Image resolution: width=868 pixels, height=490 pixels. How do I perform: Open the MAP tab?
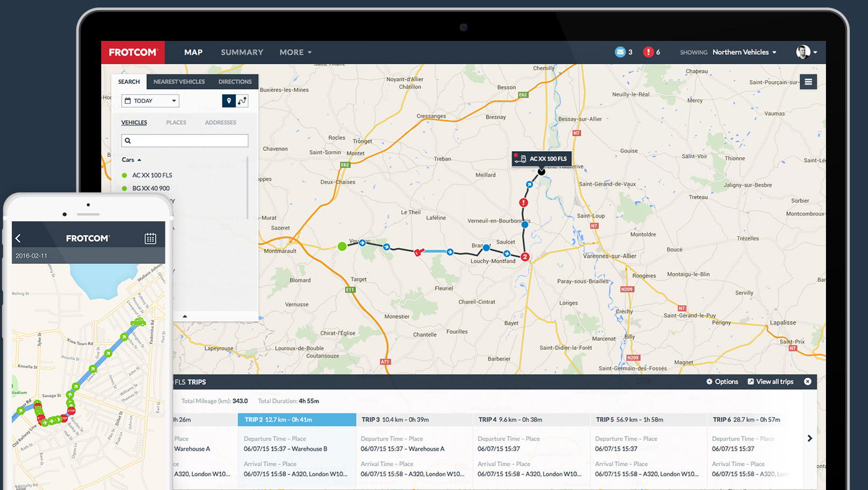tap(193, 52)
